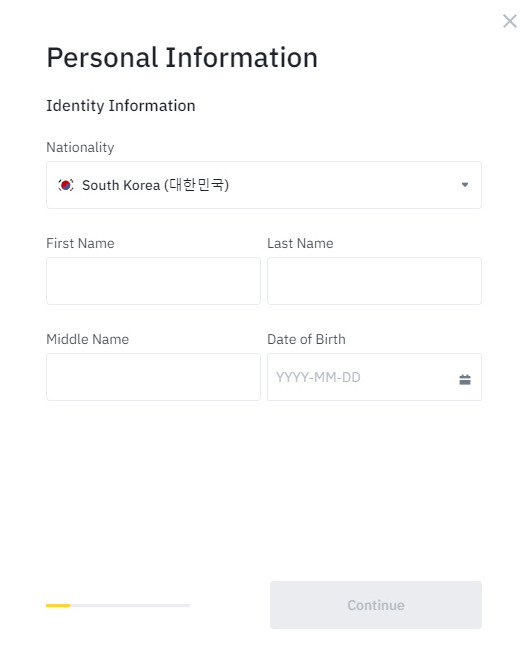This screenshot has width=532, height=650.
Task: Click the Middle Name label
Action: 87,339
